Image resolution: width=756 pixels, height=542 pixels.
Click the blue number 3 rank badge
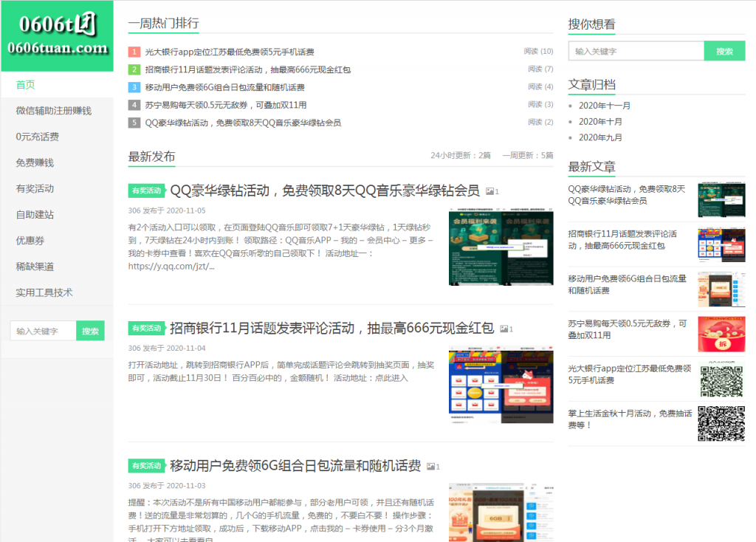click(134, 87)
